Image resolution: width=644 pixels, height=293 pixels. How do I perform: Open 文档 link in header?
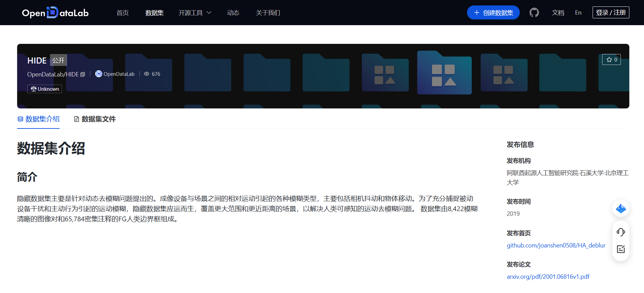pyautogui.click(x=558, y=13)
